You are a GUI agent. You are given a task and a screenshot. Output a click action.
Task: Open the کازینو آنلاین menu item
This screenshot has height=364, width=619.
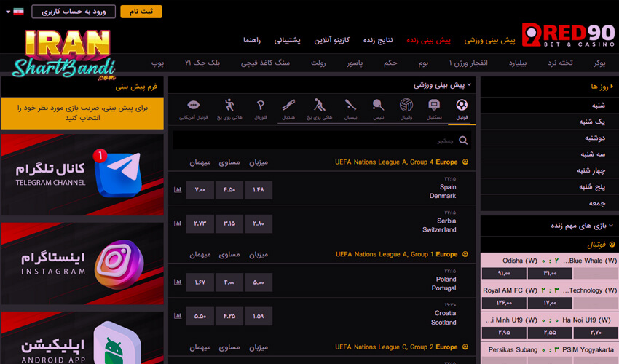(x=332, y=39)
